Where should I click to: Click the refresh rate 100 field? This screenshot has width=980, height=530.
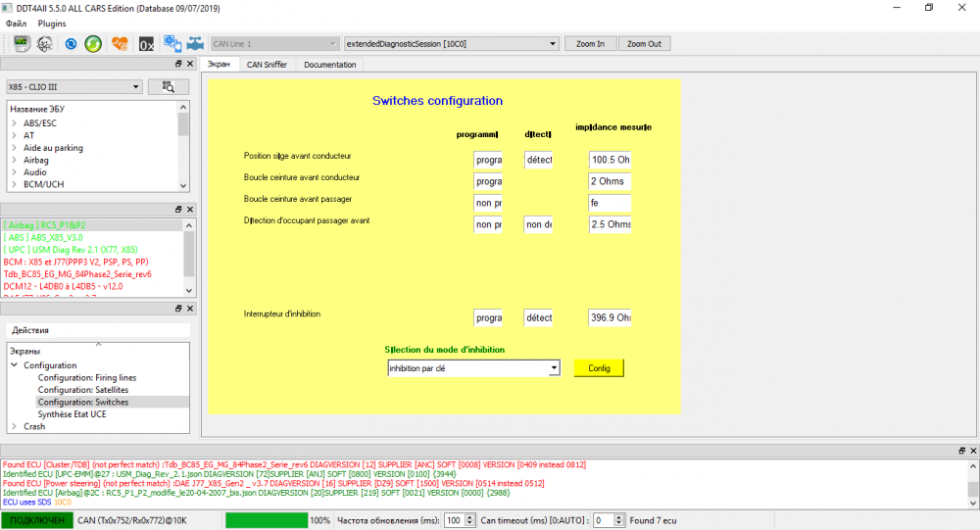click(x=455, y=520)
